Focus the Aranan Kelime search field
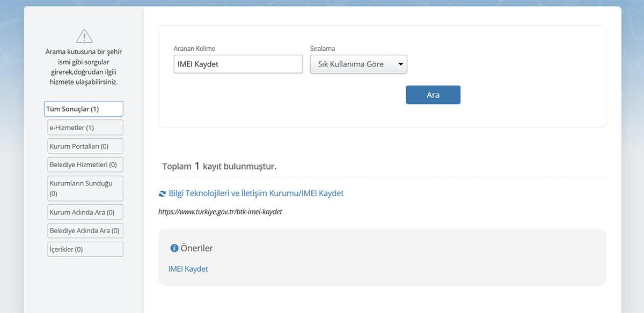 [x=238, y=64]
